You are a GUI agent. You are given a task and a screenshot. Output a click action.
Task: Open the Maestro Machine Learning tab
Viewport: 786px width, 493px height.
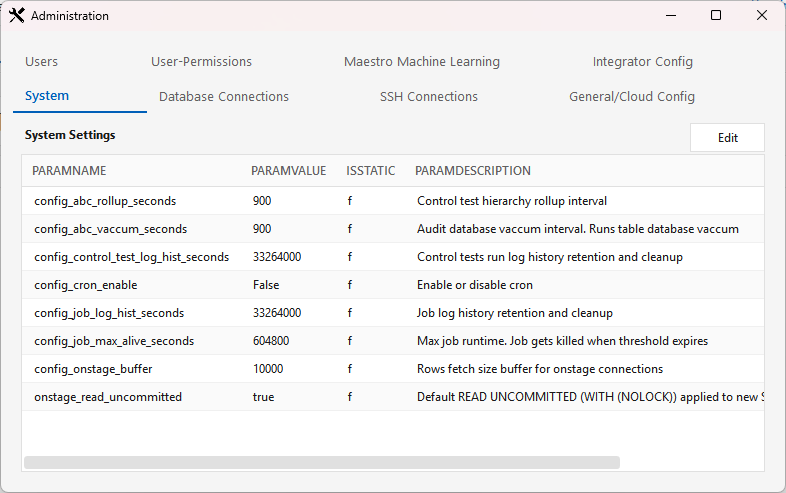(x=422, y=62)
